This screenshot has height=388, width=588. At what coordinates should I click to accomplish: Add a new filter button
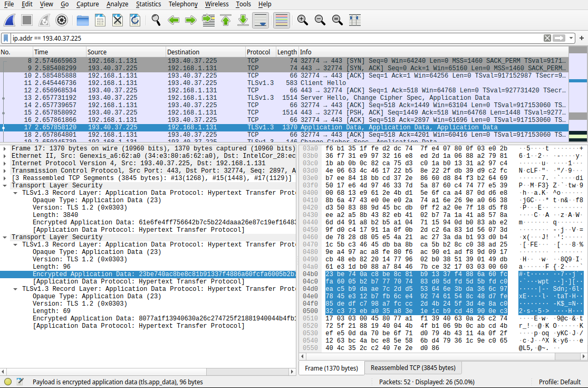pos(581,37)
